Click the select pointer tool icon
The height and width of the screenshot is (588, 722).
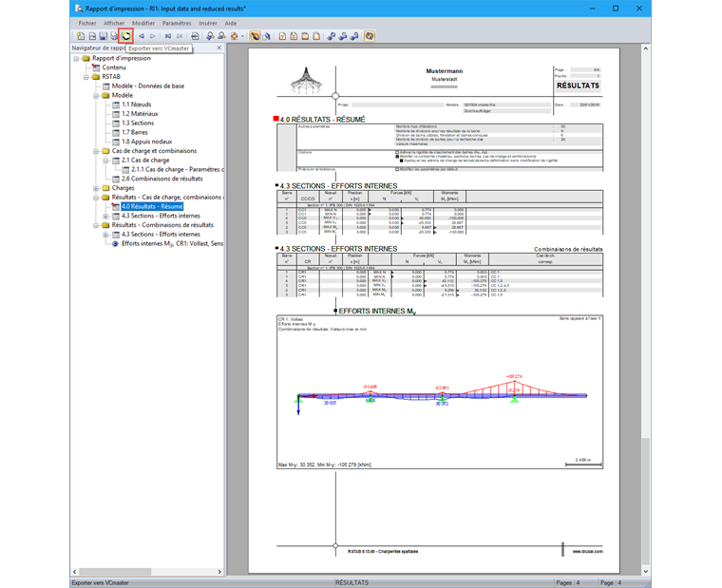267,36
